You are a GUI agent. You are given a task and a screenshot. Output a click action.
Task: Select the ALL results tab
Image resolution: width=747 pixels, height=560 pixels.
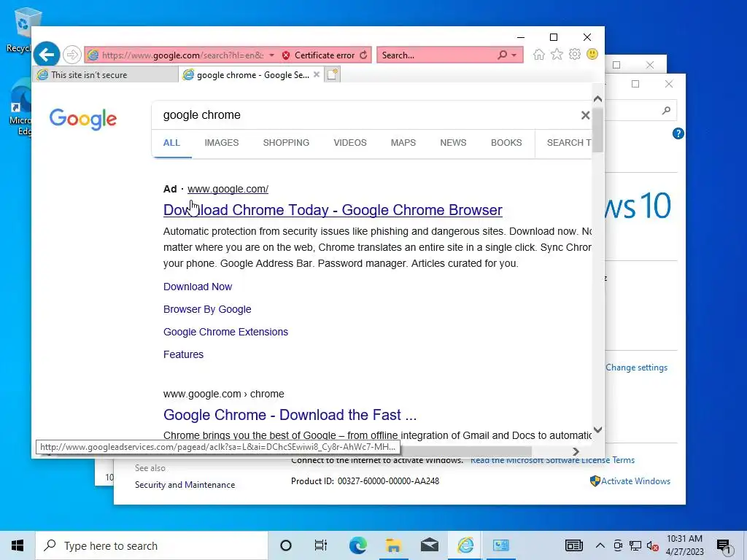pyautogui.click(x=171, y=143)
